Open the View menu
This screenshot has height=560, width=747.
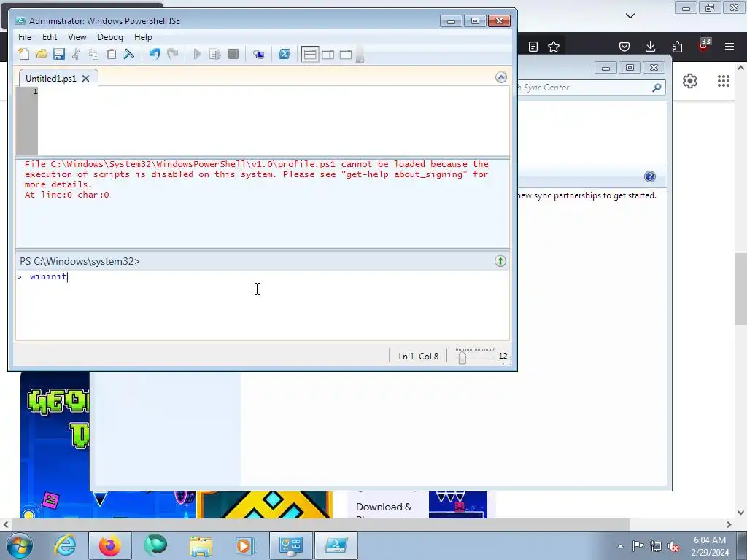pos(77,37)
